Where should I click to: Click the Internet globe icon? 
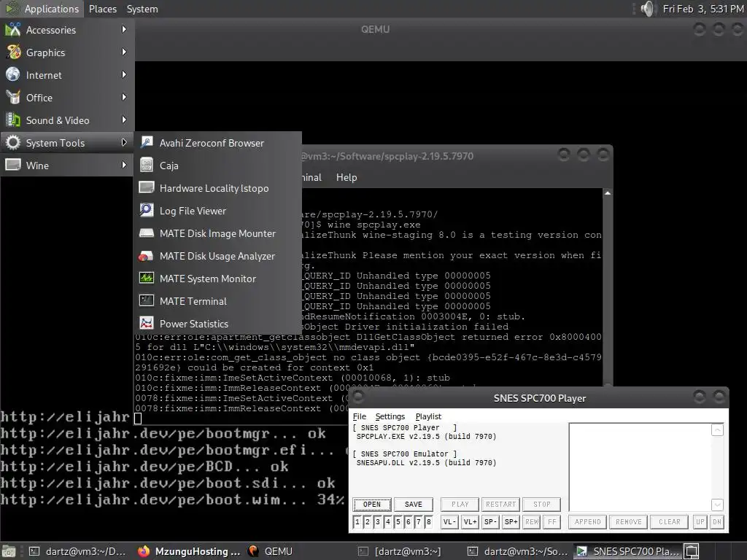click(x=13, y=75)
